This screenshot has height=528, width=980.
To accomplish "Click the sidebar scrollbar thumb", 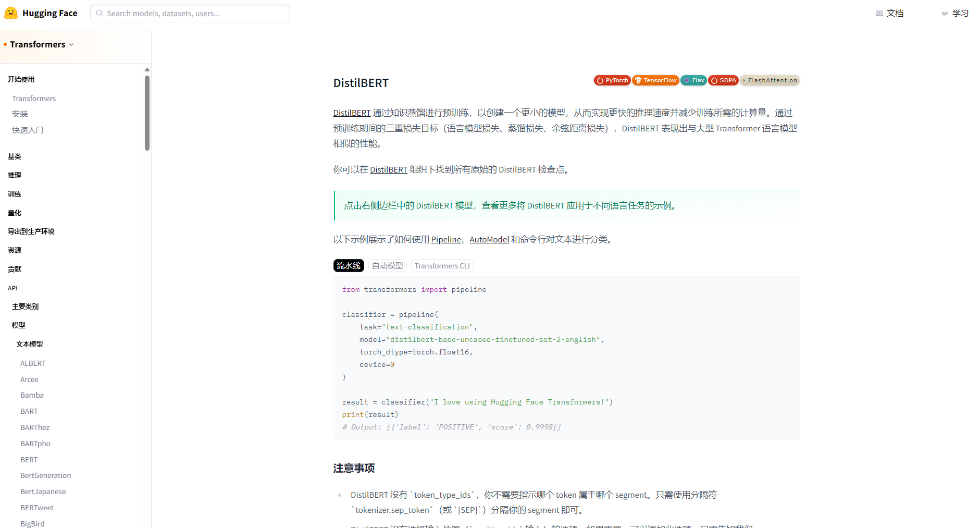I will click(147, 113).
